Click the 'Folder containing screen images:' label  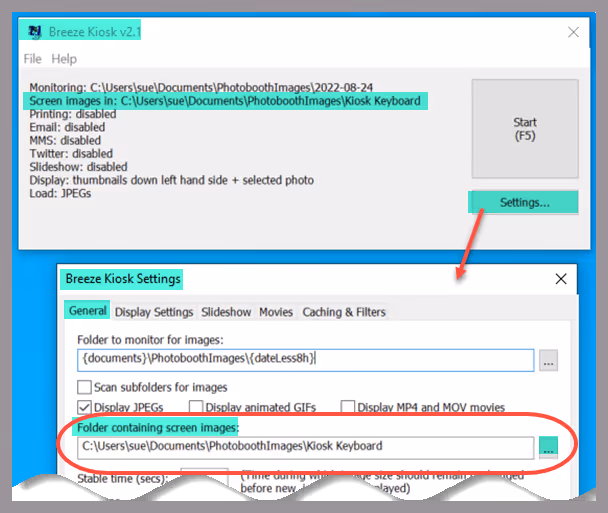point(158,427)
